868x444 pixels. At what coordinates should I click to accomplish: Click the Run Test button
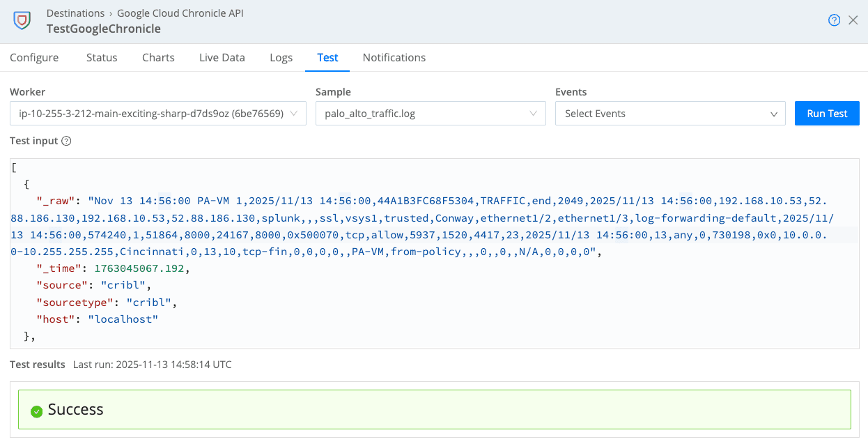827,113
